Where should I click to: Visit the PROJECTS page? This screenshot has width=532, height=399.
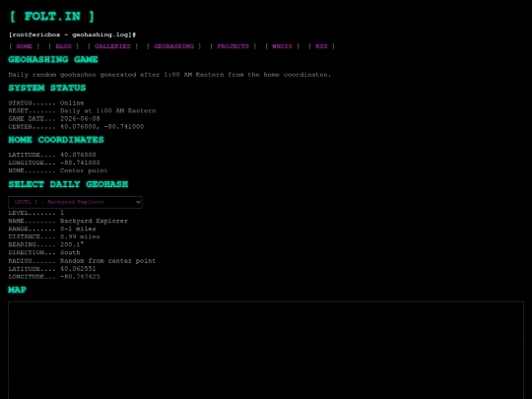233,46
